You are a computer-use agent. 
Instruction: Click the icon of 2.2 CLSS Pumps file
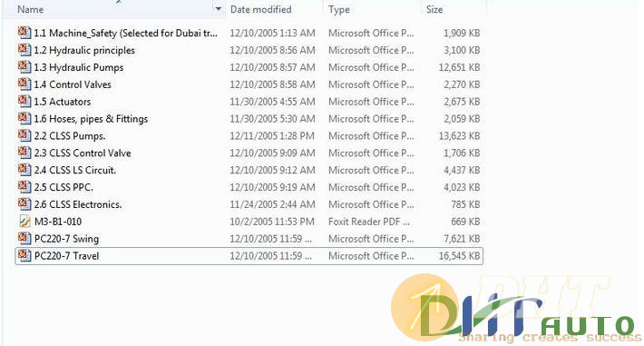[24, 136]
